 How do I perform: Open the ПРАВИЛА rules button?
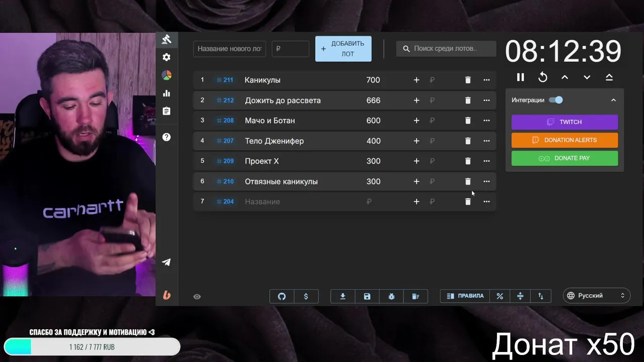coord(465,296)
